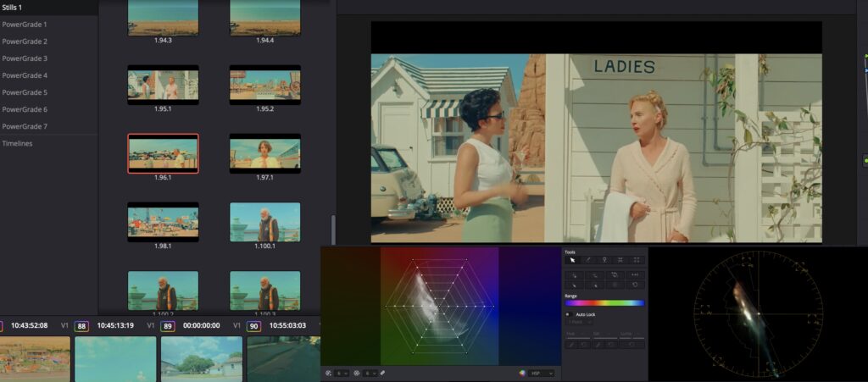
Task: Click the Range hue spectrum bar
Action: point(604,303)
